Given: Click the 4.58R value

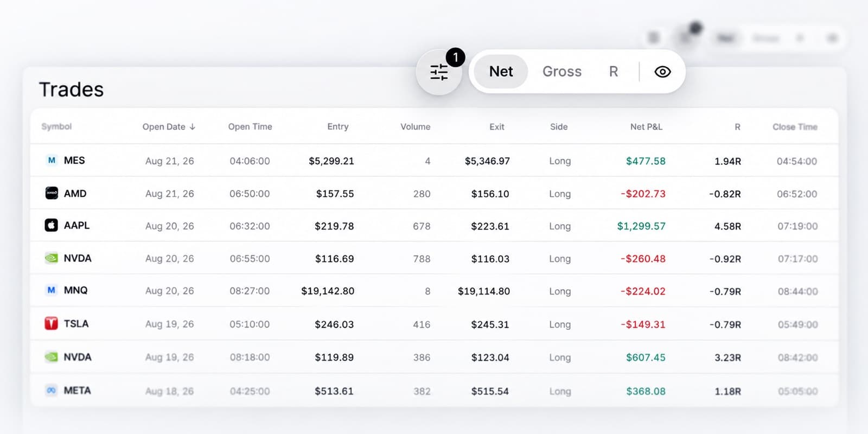Looking at the screenshot, I should point(727,226).
